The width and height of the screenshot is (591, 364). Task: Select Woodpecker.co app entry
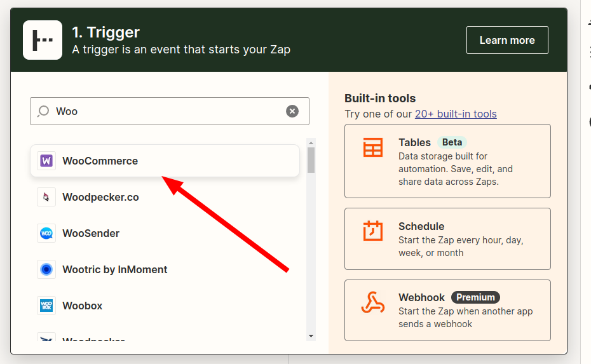click(165, 197)
